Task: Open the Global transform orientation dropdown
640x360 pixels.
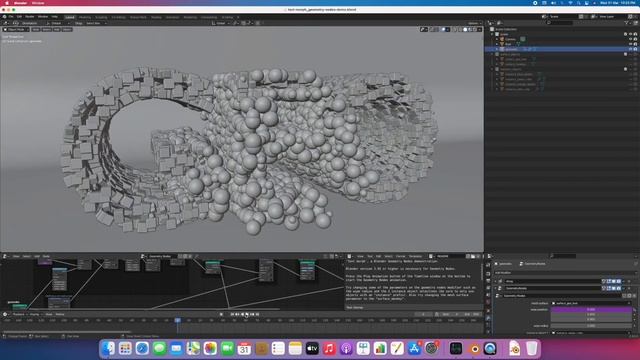Action: (220, 23)
